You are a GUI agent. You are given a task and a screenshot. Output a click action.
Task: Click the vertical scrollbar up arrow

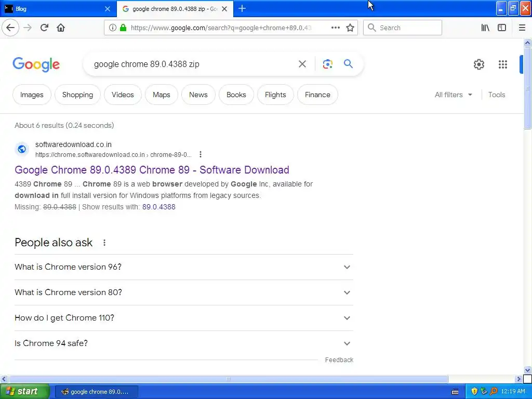[527, 43]
